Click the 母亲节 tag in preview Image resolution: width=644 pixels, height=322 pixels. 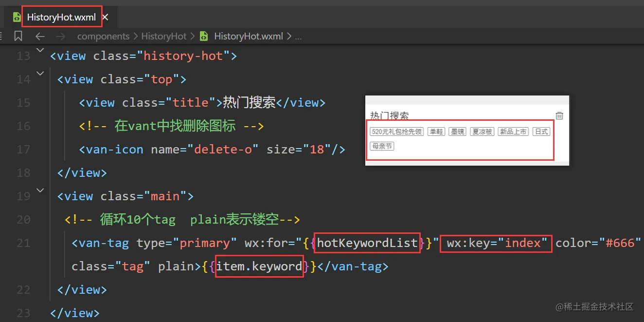point(382,146)
